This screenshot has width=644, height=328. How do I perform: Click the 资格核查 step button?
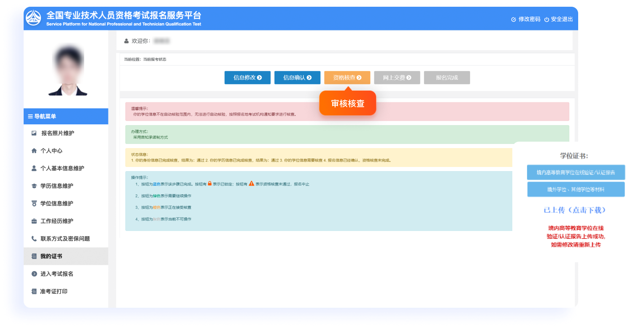347,78
